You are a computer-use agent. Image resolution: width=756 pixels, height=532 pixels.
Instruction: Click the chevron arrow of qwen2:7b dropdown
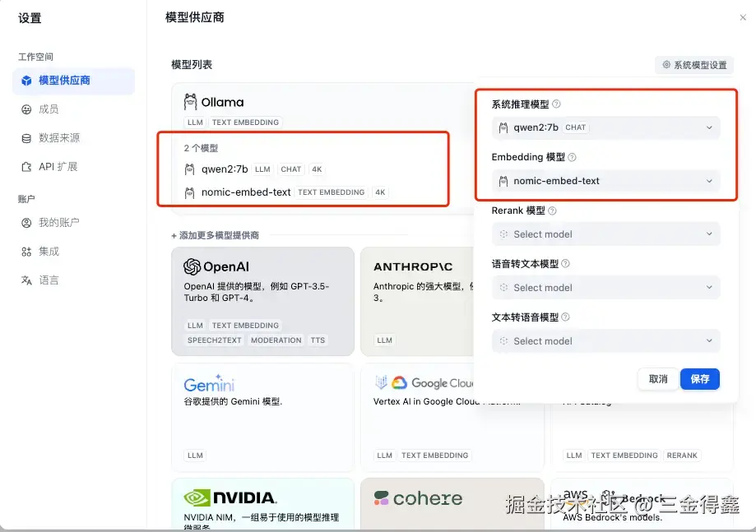click(709, 127)
